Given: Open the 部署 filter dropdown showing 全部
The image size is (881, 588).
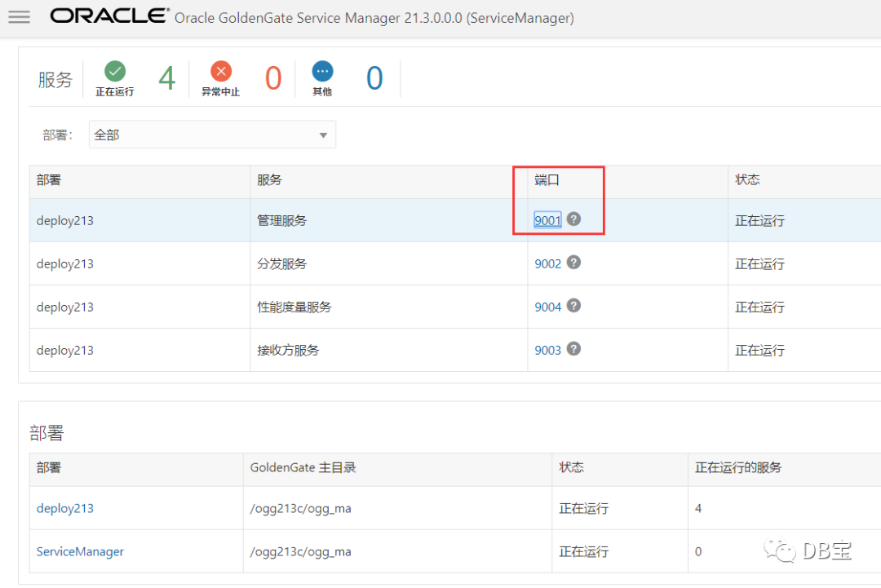Looking at the screenshot, I should pyautogui.click(x=212, y=135).
